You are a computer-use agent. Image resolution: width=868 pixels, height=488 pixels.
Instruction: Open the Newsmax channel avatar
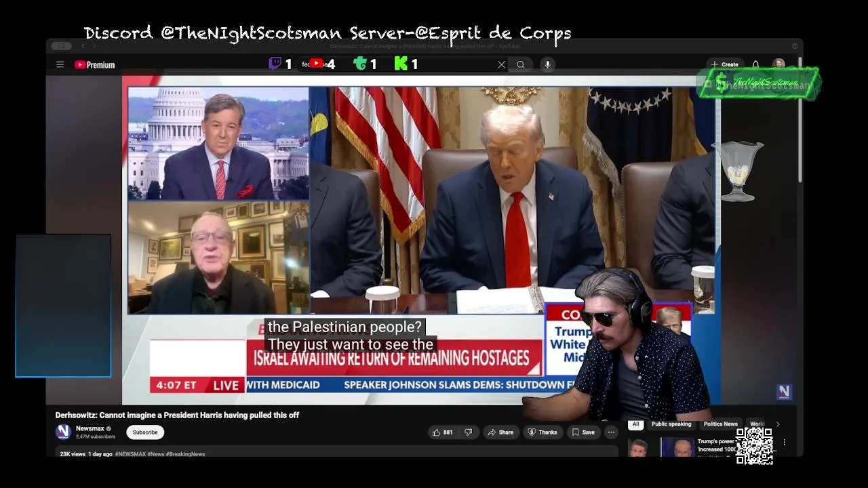63,432
